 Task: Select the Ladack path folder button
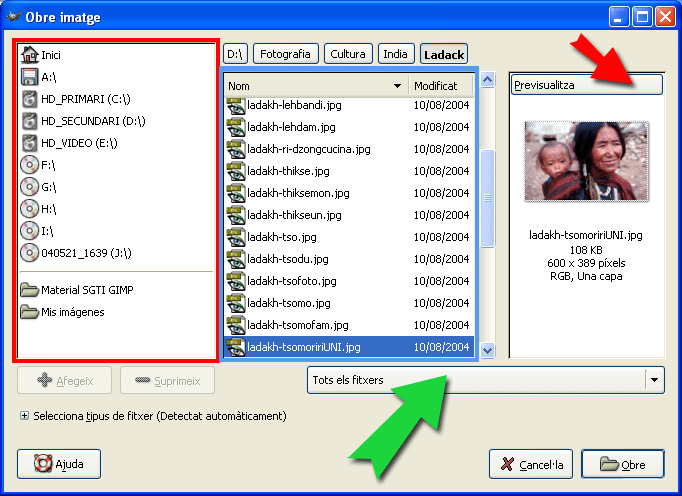click(x=444, y=54)
